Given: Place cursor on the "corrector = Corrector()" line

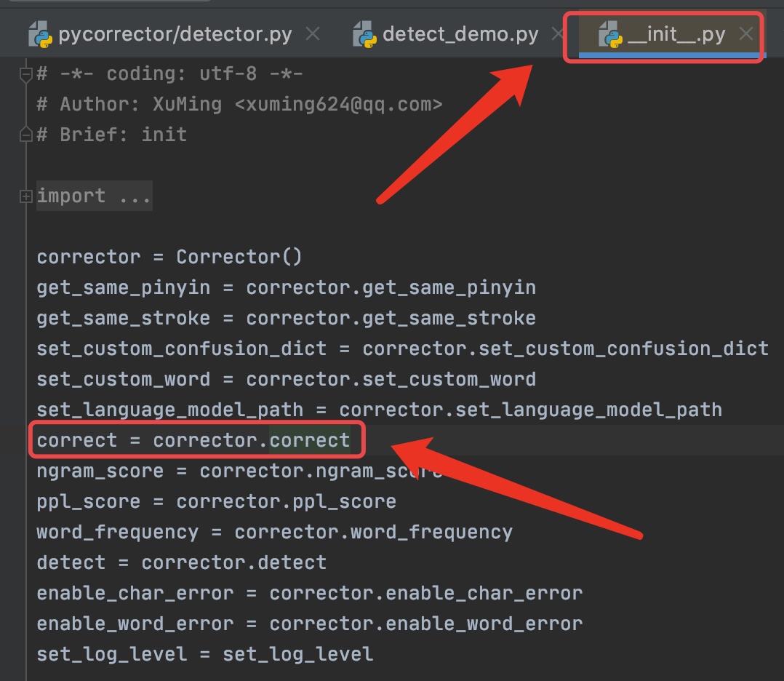Looking at the screenshot, I should click(x=167, y=256).
